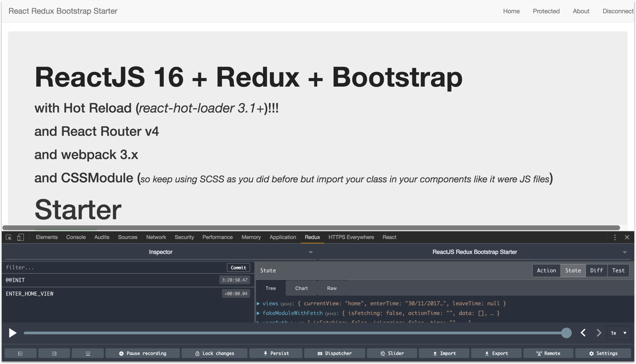This screenshot has height=364, width=636.
Task: Open the Application DevTools tab
Action: pos(283,237)
